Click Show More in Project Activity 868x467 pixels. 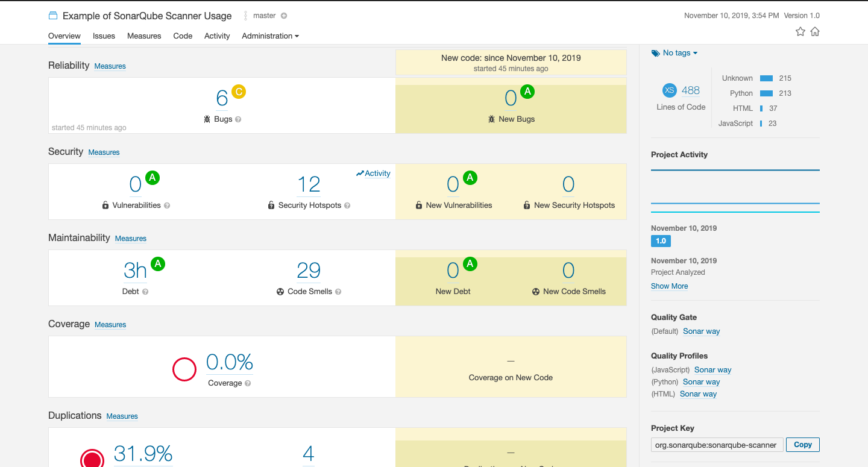(669, 286)
